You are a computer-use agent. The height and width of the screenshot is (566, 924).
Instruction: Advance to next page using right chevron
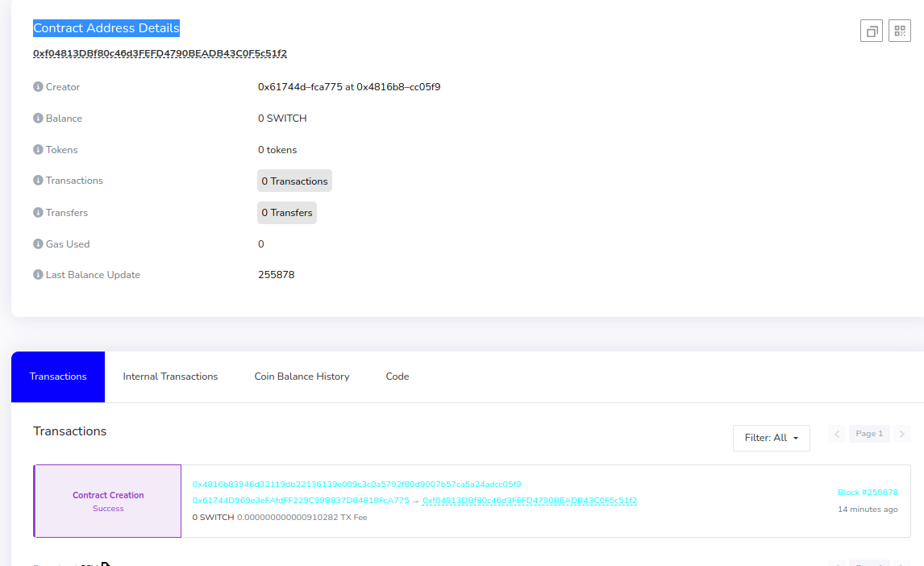point(902,433)
